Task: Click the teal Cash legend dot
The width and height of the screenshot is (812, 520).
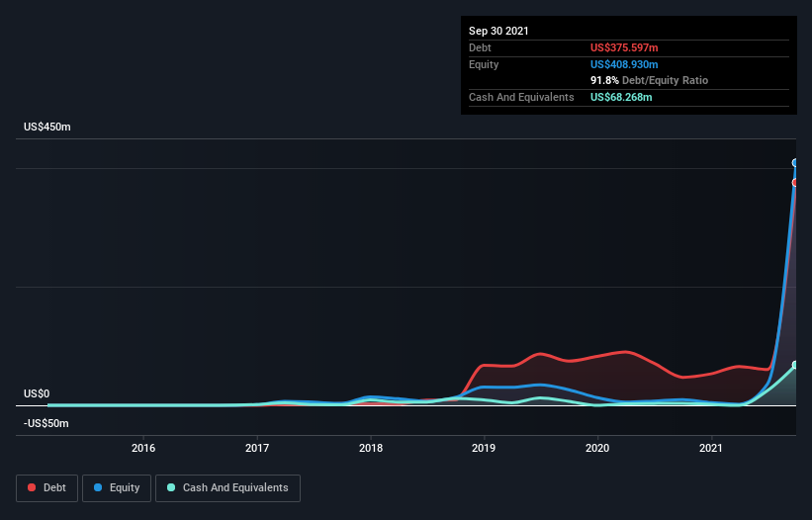Action: [171, 487]
